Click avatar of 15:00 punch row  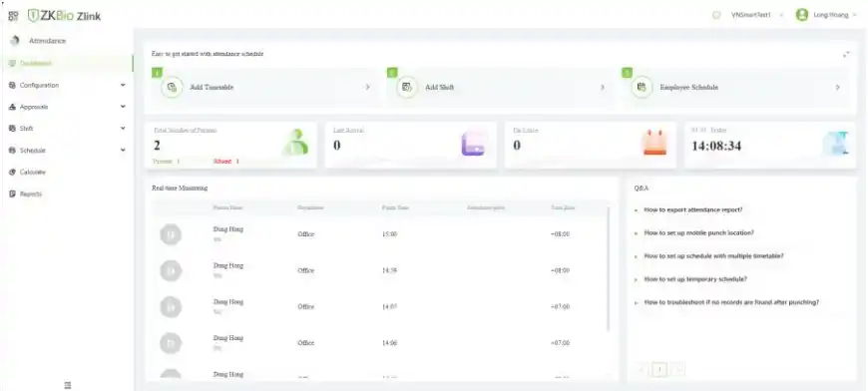coord(171,234)
